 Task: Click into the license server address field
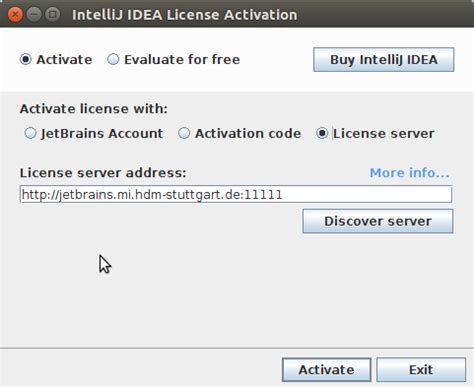[236, 194]
